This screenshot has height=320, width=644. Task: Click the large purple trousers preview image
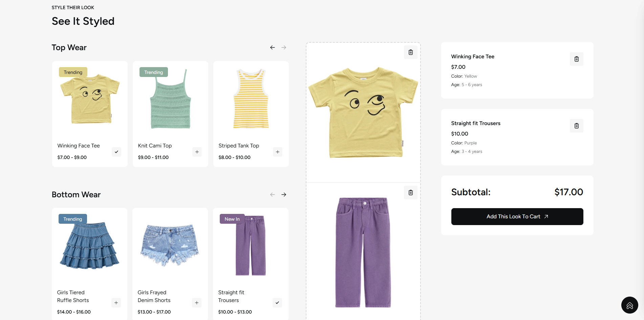click(x=363, y=253)
